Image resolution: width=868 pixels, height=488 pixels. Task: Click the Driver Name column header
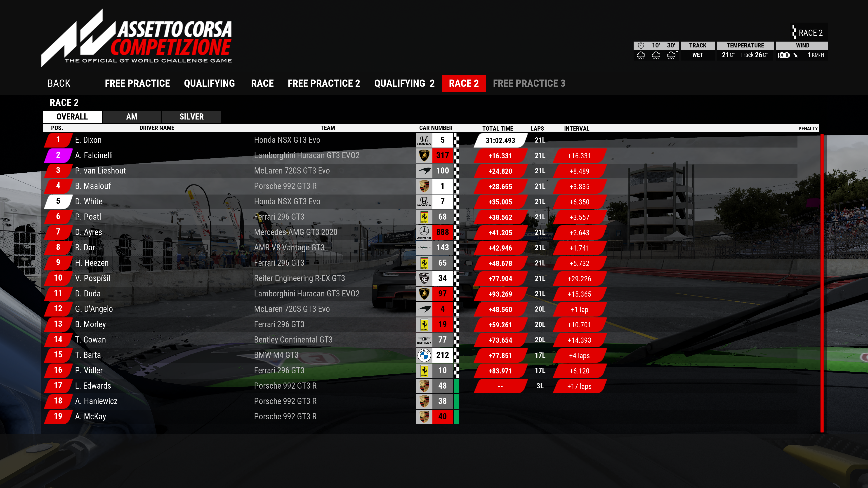[x=157, y=128]
